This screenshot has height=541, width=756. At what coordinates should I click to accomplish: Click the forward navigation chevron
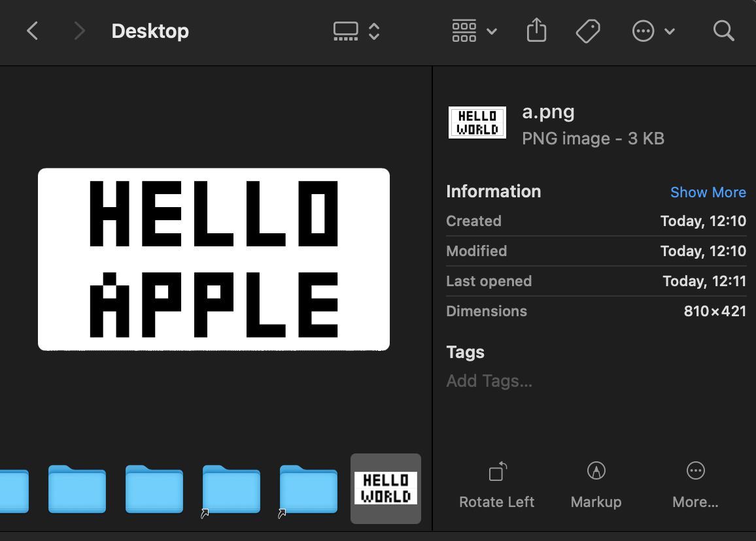click(x=79, y=31)
